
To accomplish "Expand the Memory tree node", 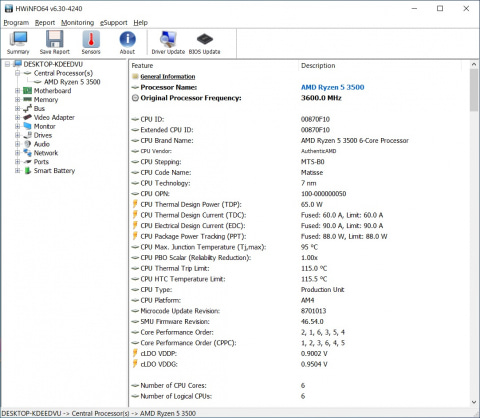I will click(x=17, y=100).
